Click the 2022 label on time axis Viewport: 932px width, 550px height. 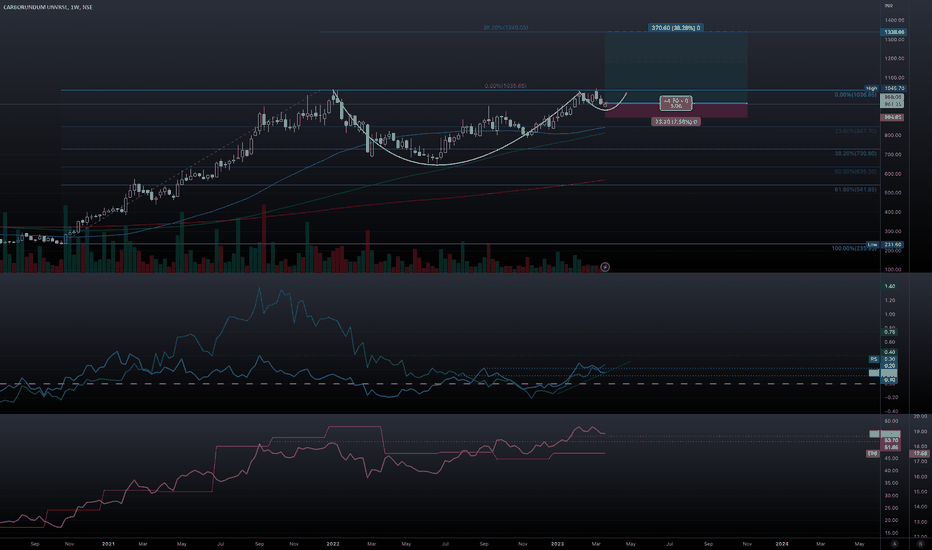coord(333,543)
